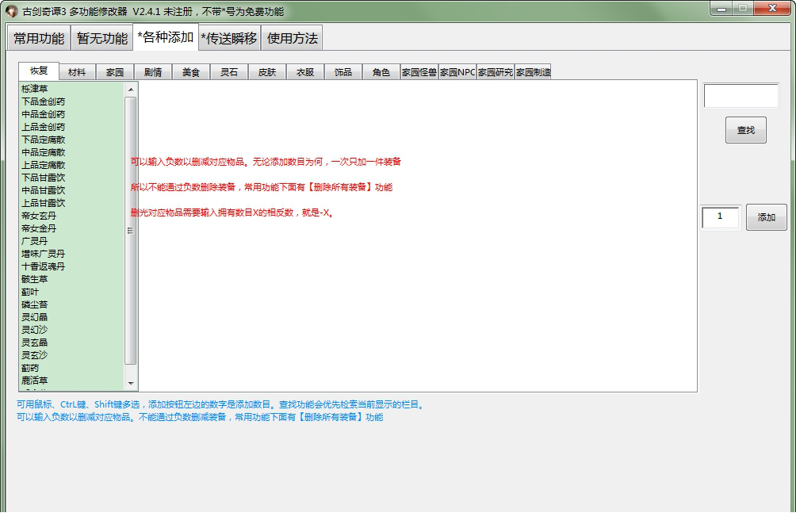Image resolution: width=796 pixels, height=532 pixels.
Task: Pick 灵幻晶 from the item list
Action: (72, 317)
